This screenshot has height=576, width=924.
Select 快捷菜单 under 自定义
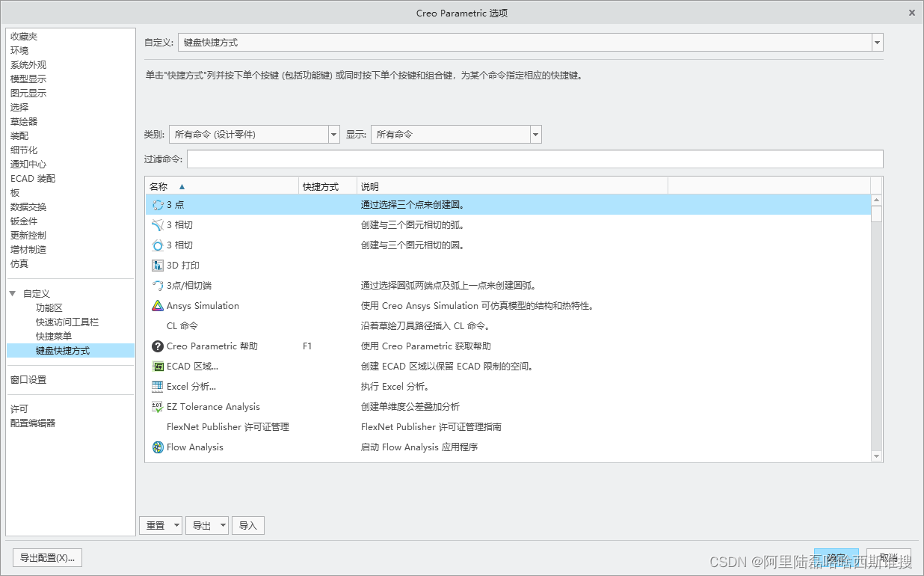(54, 336)
